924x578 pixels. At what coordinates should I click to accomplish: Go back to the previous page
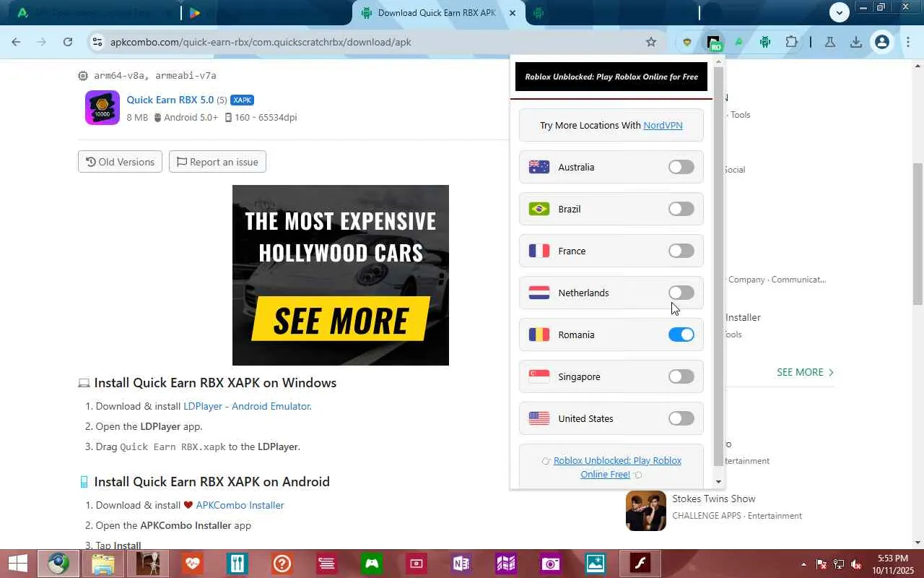[16, 42]
